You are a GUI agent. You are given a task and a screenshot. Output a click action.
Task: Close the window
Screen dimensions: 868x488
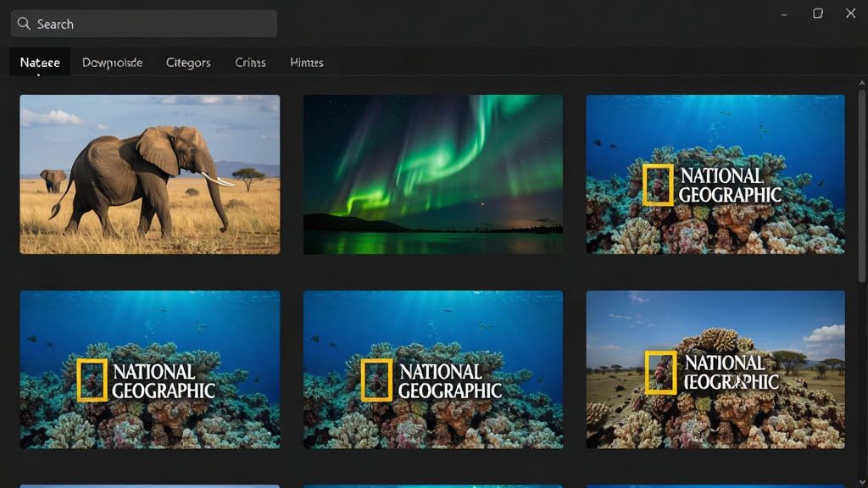(851, 14)
